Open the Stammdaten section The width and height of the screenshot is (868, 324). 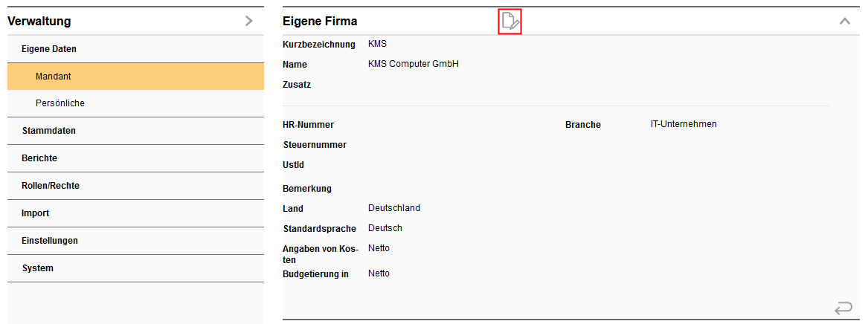pyautogui.click(x=49, y=131)
